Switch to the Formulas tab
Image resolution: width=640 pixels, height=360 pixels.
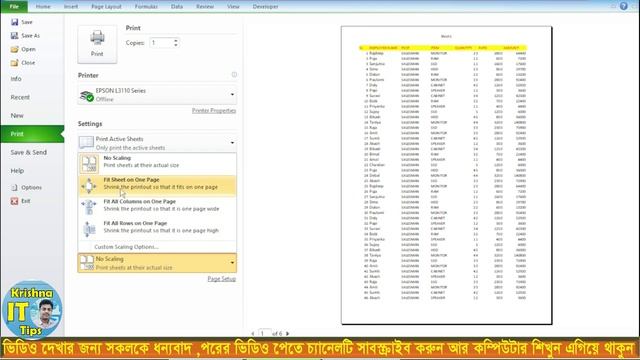146,7
